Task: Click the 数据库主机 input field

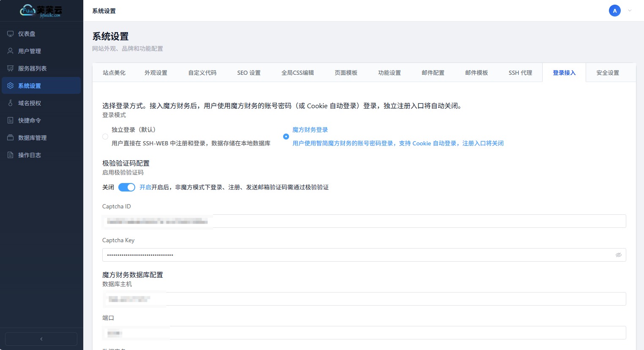Action: (x=364, y=299)
